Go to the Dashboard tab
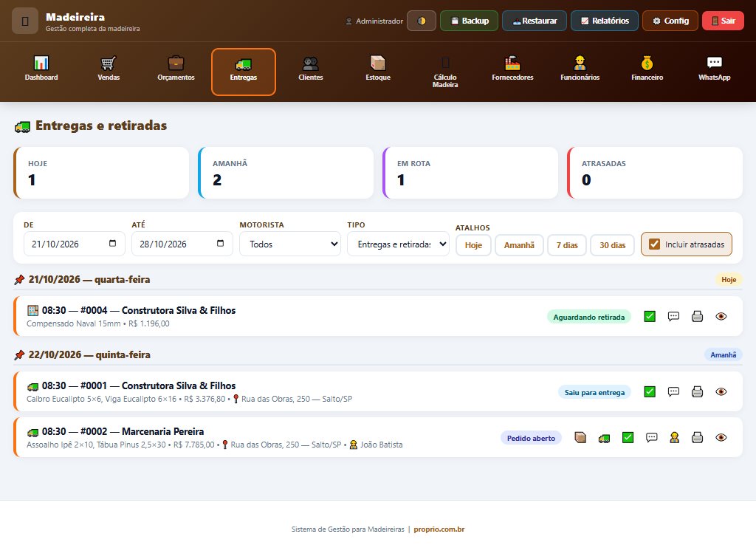756x545 pixels. click(41, 72)
